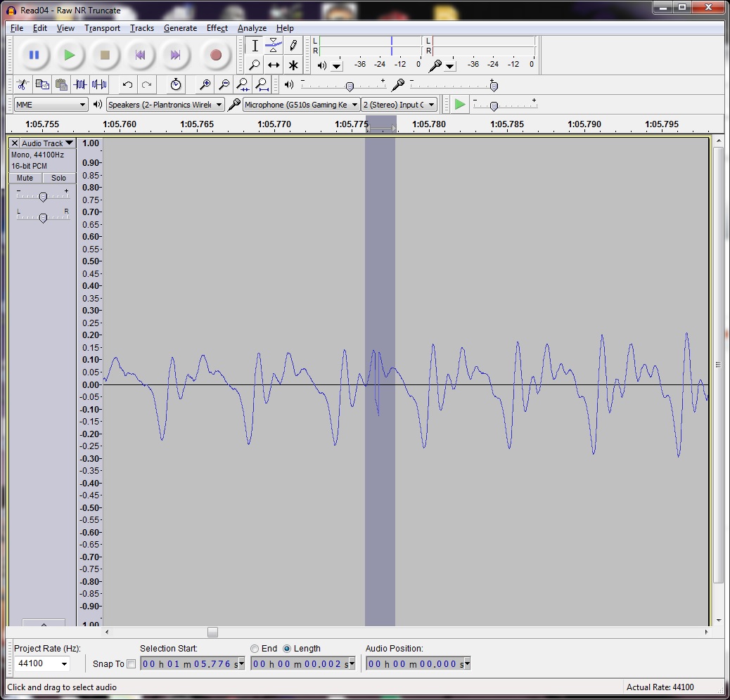Start recording with the Record button
The image size is (730, 700).
216,56
